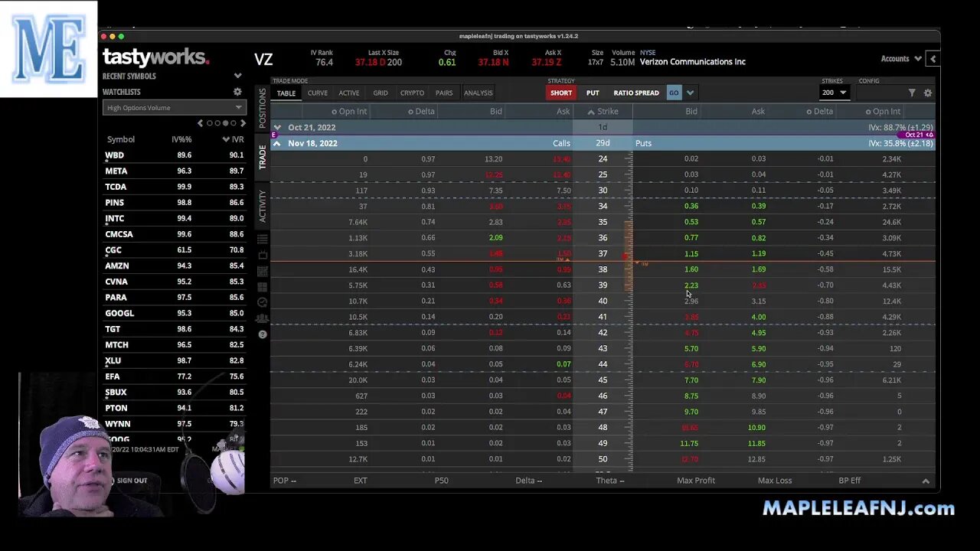Screen dimensions: 980x551
Task: Switch to ACTIVE trade mode tab
Action: point(349,93)
